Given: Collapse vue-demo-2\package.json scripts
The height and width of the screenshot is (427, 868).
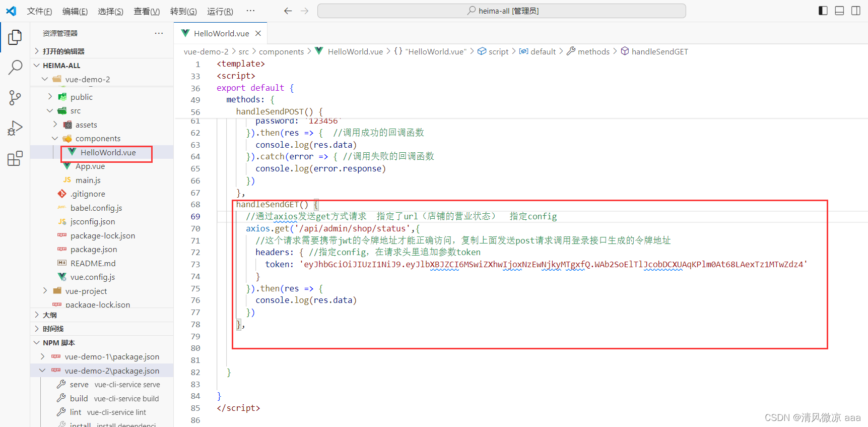Looking at the screenshot, I should (x=102, y=371).
